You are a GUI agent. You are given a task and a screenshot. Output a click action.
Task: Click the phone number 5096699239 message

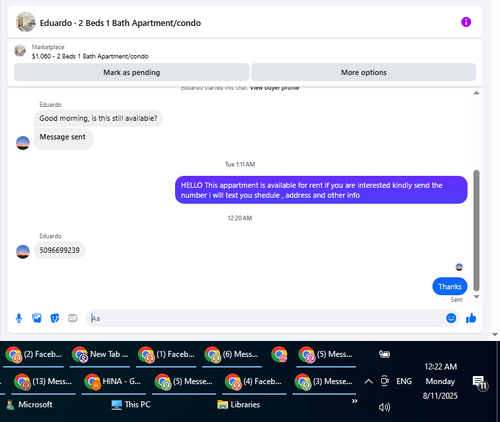(x=59, y=250)
